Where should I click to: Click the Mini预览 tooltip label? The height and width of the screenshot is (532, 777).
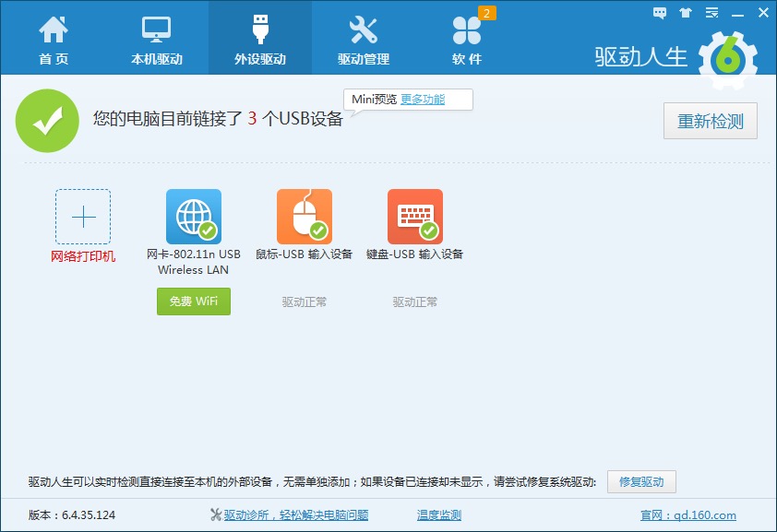tap(374, 100)
